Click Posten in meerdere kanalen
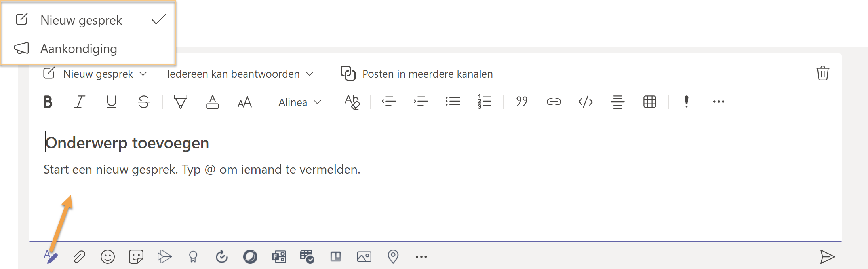 [x=417, y=74]
